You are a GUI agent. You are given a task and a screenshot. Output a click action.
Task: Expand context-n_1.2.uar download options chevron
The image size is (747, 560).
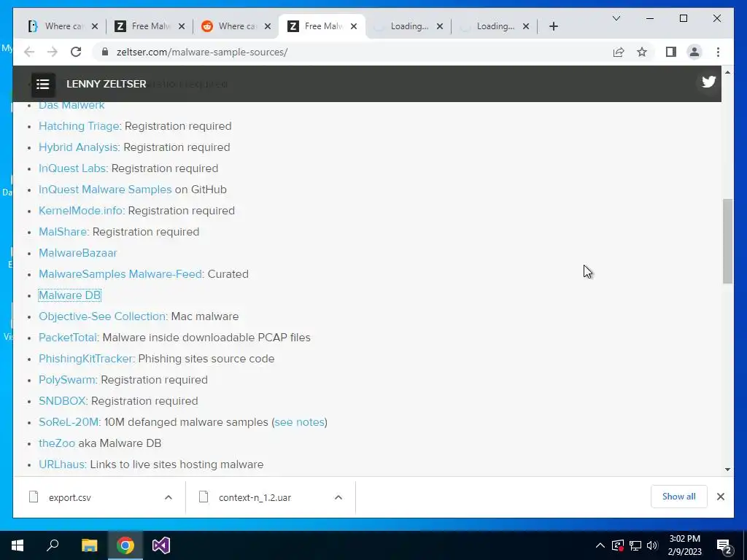pos(338,497)
